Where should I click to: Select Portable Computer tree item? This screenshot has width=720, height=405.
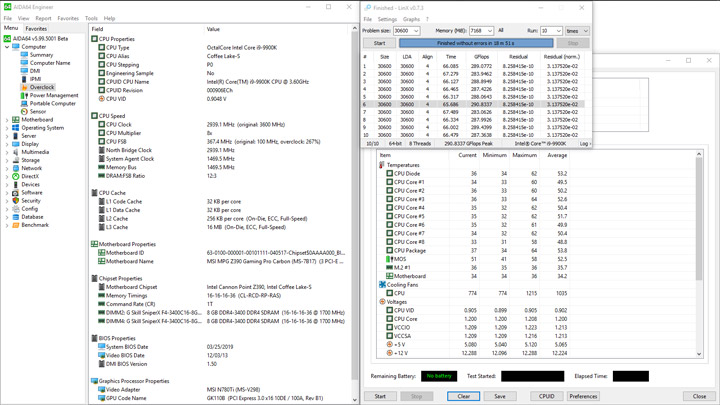52,103
